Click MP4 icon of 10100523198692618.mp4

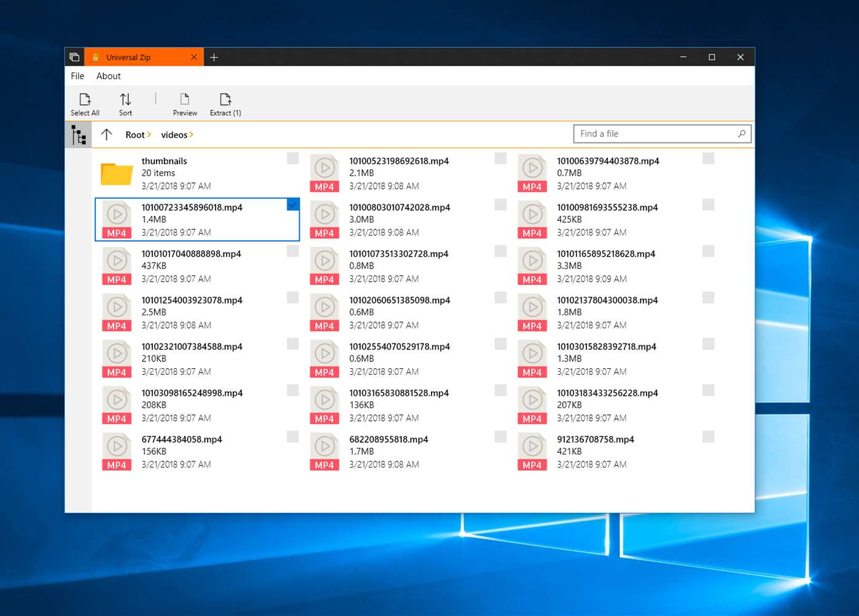click(324, 174)
